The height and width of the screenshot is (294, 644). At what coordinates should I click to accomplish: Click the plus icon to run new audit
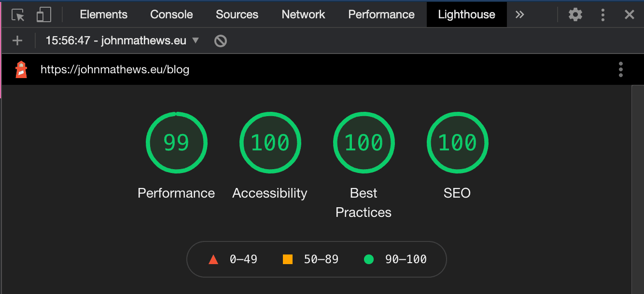tap(17, 40)
